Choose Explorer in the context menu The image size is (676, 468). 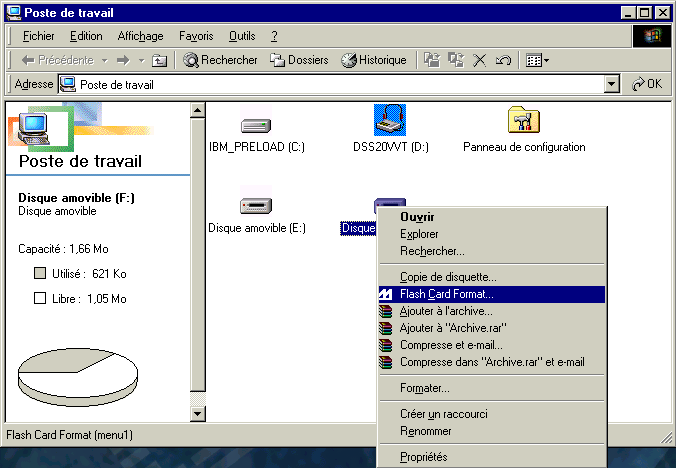click(492, 234)
